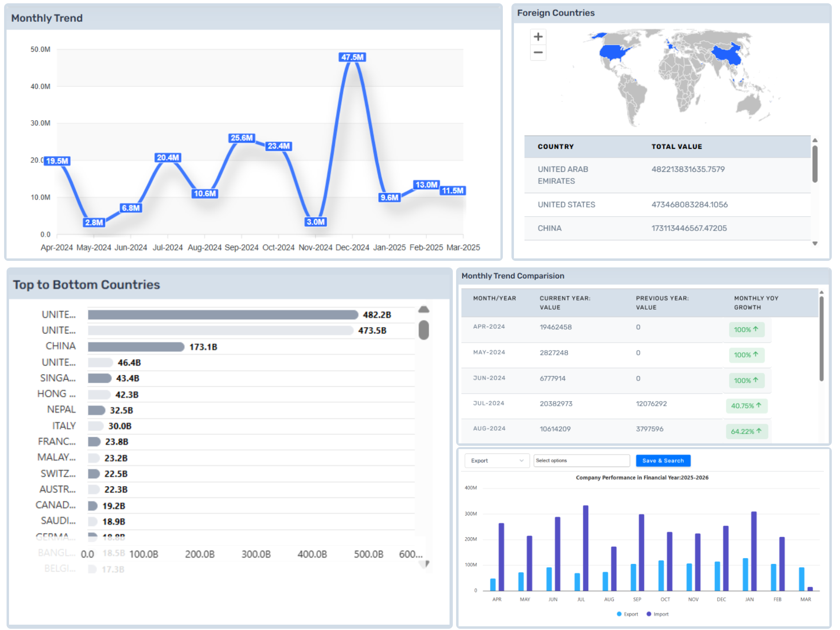Image resolution: width=840 pixels, height=630 pixels.
Task: Toggle the Export legend item
Action: pyautogui.click(x=628, y=614)
